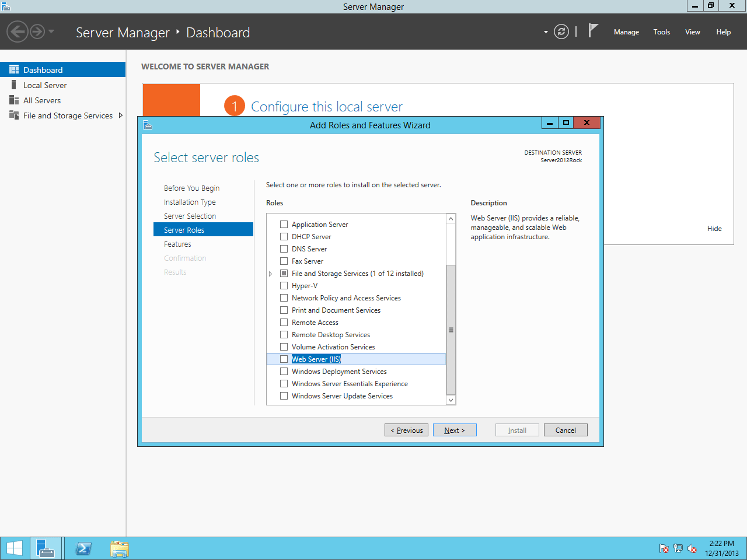Click the taskbar clock showing 2:22 PM
Image resolution: width=747 pixels, height=560 pixels.
coord(722,548)
